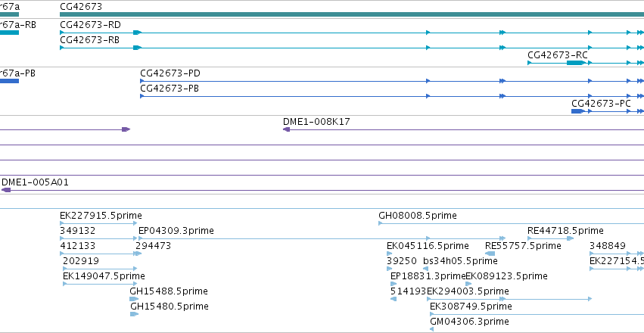The width and height of the screenshot is (644, 333).
Task: Click the CG42673-PB protein label
Action: [170, 89]
